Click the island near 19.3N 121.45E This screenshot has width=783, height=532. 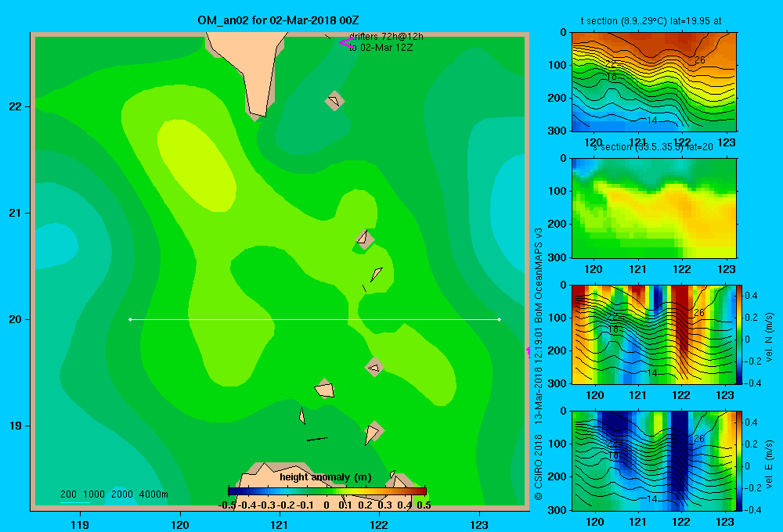[x=325, y=389]
